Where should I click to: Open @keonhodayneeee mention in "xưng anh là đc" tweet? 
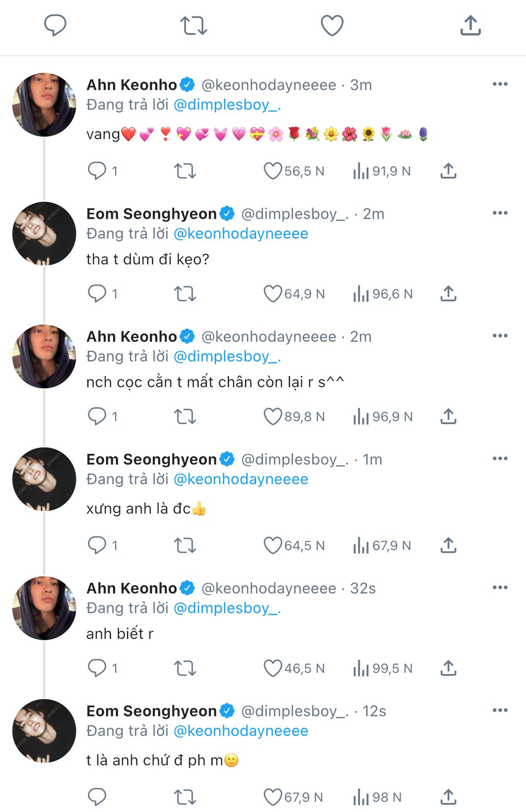click(241, 479)
